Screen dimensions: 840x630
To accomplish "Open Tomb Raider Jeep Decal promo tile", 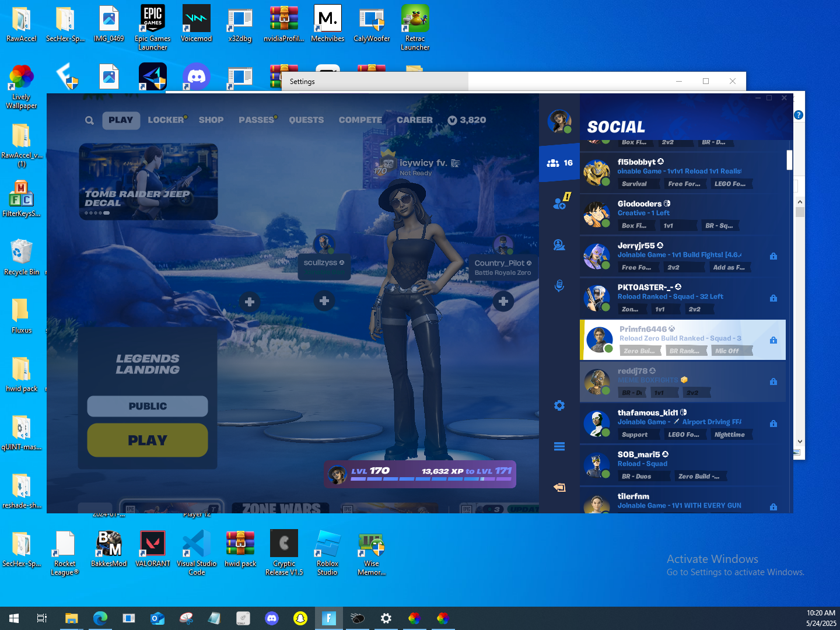I will (148, 181).
